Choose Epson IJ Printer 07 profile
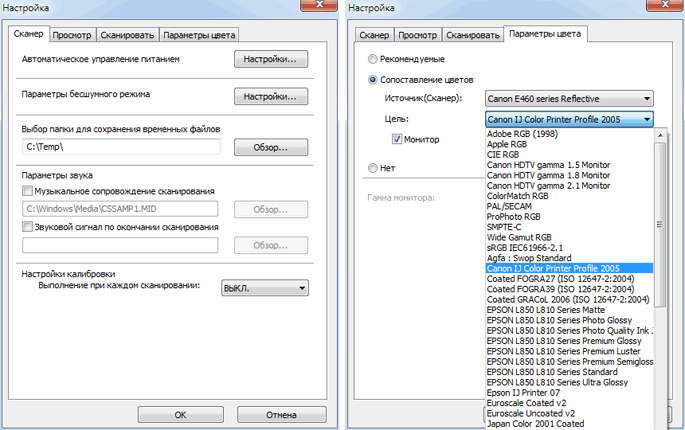685x430 pixels. click(x=570, y=393)
